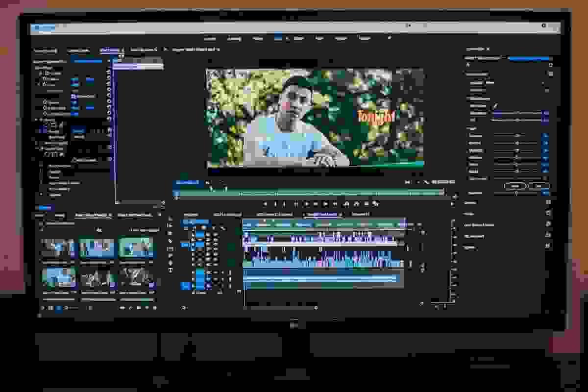588x392 pixels.
Task: Toggle the Rotation animation stopwatch
Action: coord(45,102)
